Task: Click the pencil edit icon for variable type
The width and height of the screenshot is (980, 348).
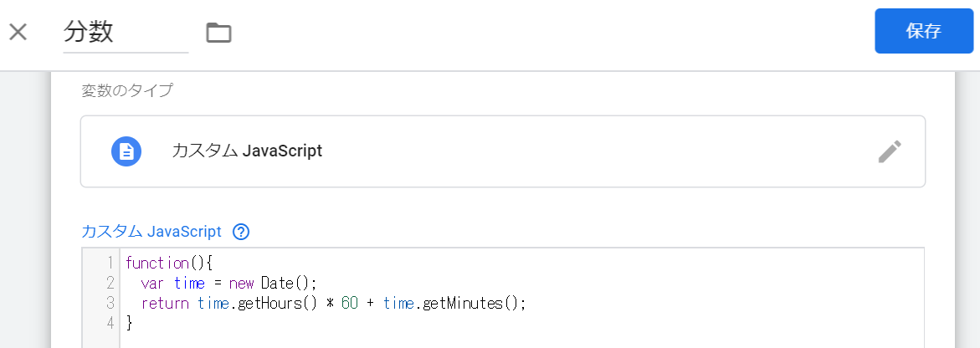Action: (x=890, y=151)
